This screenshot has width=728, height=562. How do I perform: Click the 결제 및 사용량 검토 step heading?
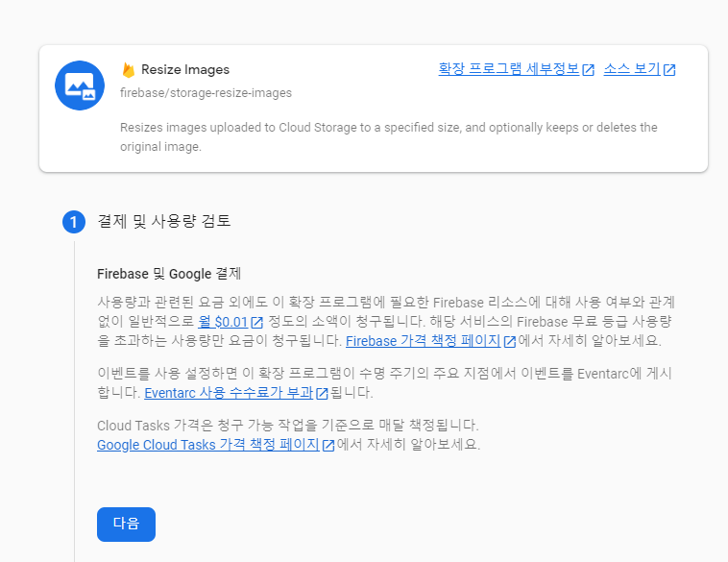point(164,221)
